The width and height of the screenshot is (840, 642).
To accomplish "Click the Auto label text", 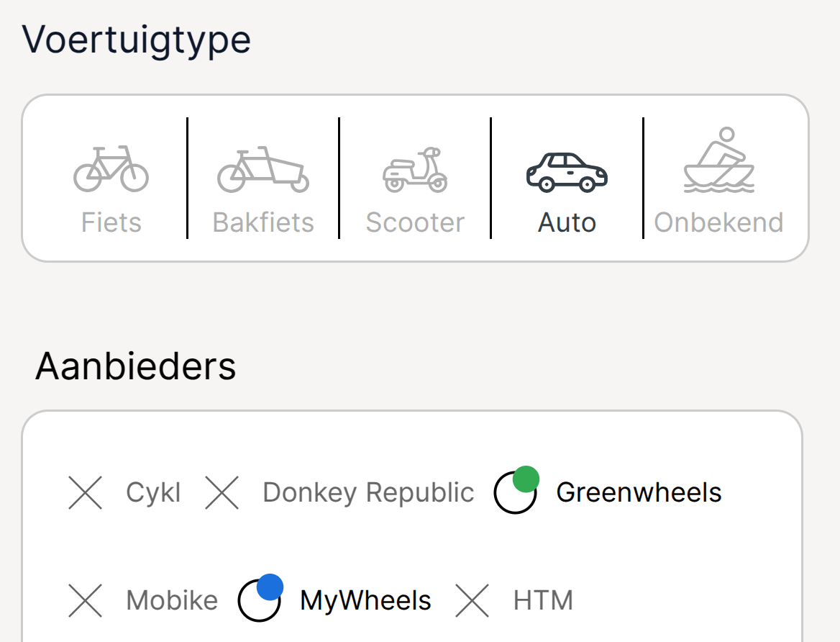I will (x=567, y=222).
